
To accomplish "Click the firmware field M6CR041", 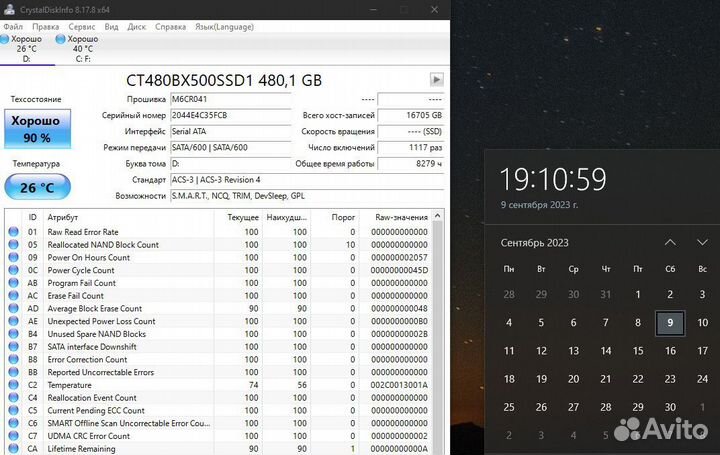I will 231,99.
